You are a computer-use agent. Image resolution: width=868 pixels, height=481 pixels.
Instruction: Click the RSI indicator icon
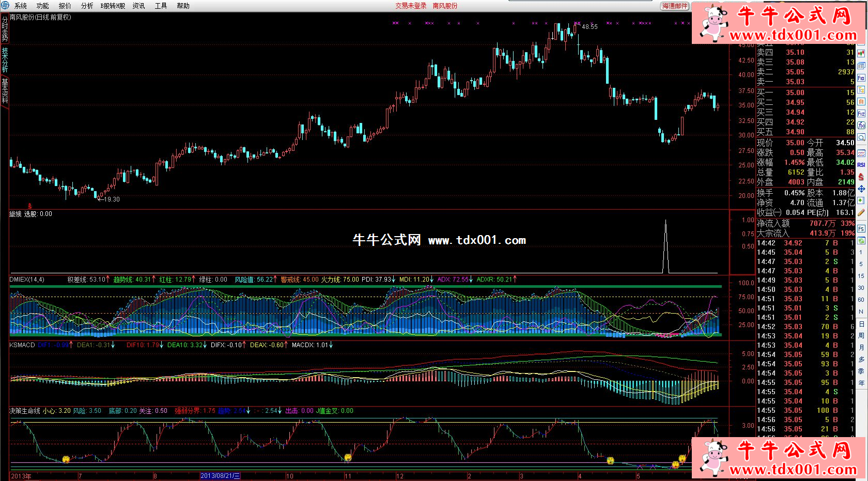pyautogui.click(x=861, y=165)
